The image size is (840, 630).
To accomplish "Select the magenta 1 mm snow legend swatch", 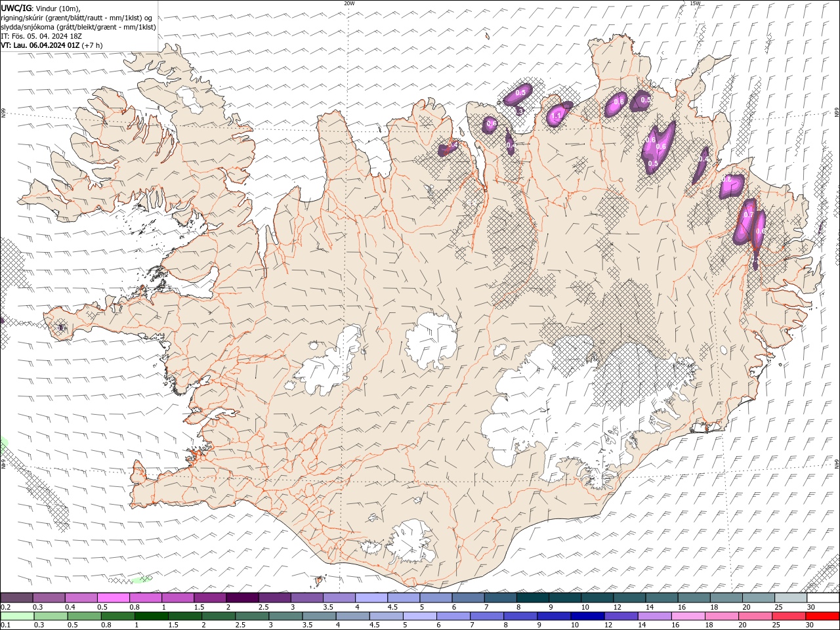I will [178, 598].
